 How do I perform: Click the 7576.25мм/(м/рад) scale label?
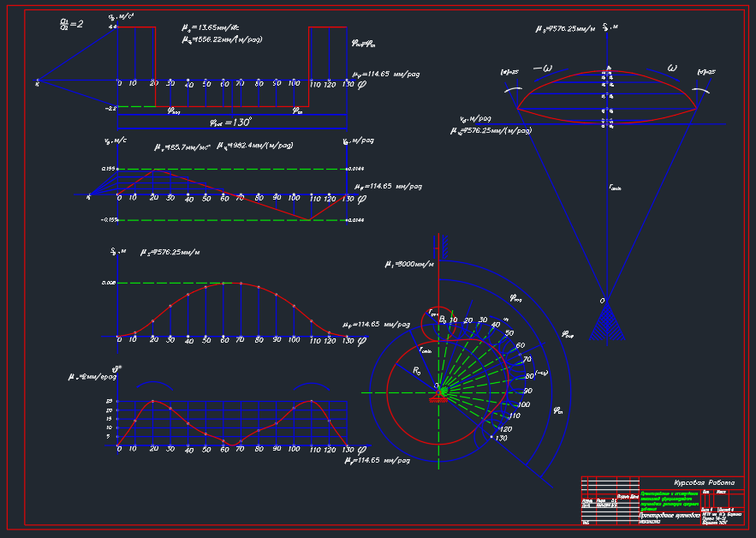click(x=491, y=131)
